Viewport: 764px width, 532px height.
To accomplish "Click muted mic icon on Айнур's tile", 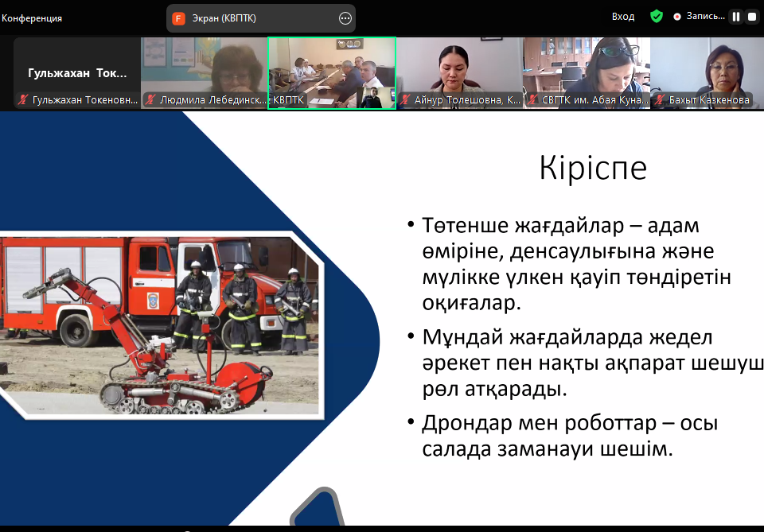I will click(405, 100).
